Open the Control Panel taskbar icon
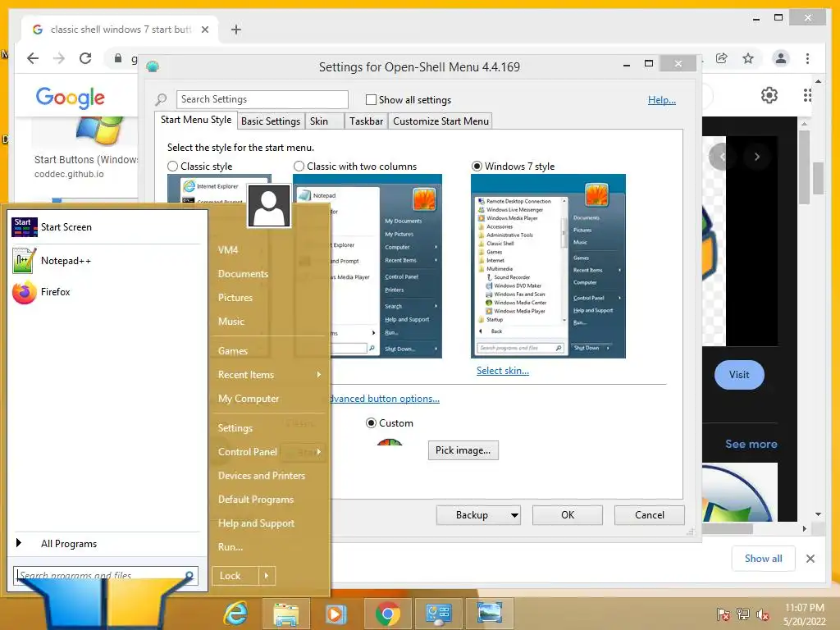The height and width of the screenshot is (630, 840). click(438, 614)
